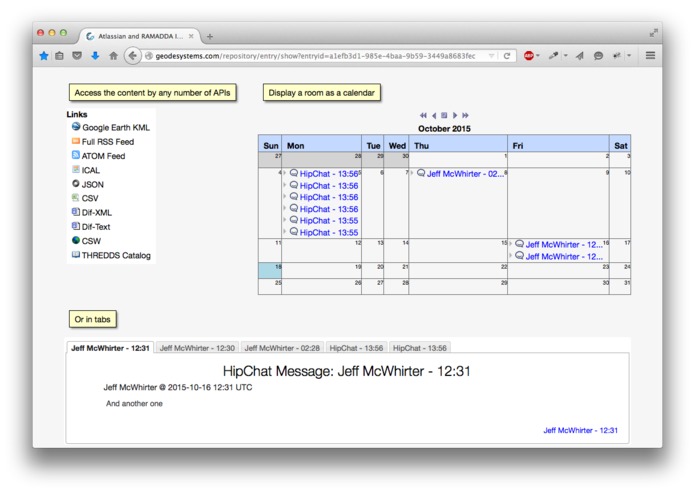Screen dimensions: 695x494
Task: Open the CSW link text
Action: pyautogui.click(x=91, y=241)
